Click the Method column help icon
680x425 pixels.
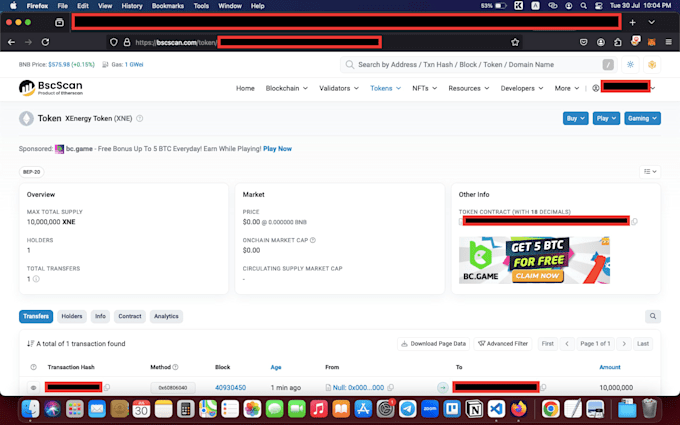176,367
